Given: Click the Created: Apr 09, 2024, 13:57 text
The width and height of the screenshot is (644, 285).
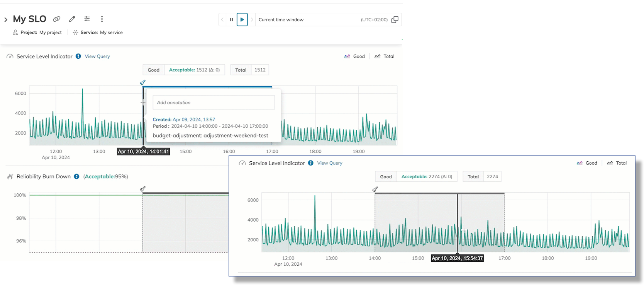Looking at the screenshot, I should point(184,119).
